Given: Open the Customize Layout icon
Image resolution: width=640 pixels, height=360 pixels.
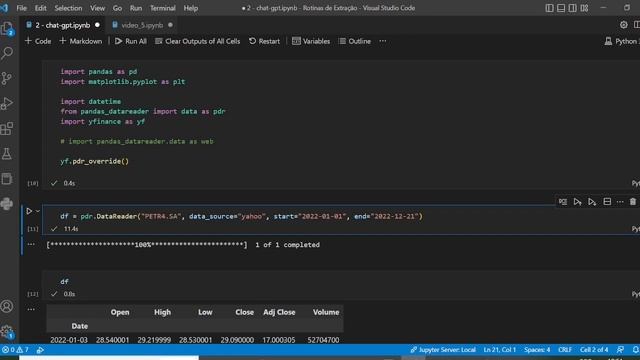Looking at the screenshot, I should tap(584, 8).
